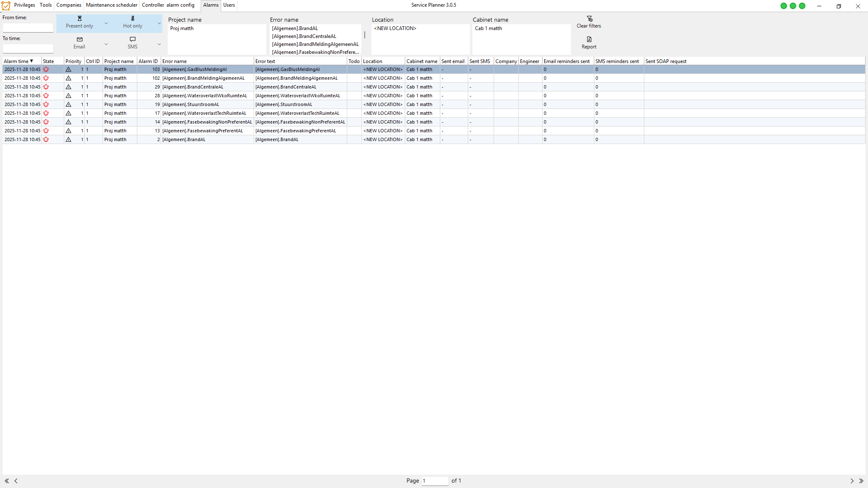
Task: Expand the Hot only dropdown arrow
Action: pyautogui.click(x=159, y=23)
